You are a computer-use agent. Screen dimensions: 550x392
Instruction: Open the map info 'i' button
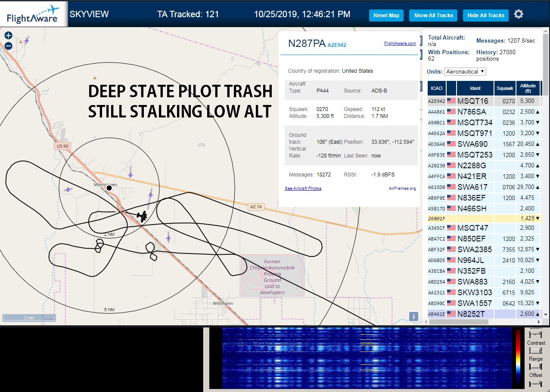413,316
